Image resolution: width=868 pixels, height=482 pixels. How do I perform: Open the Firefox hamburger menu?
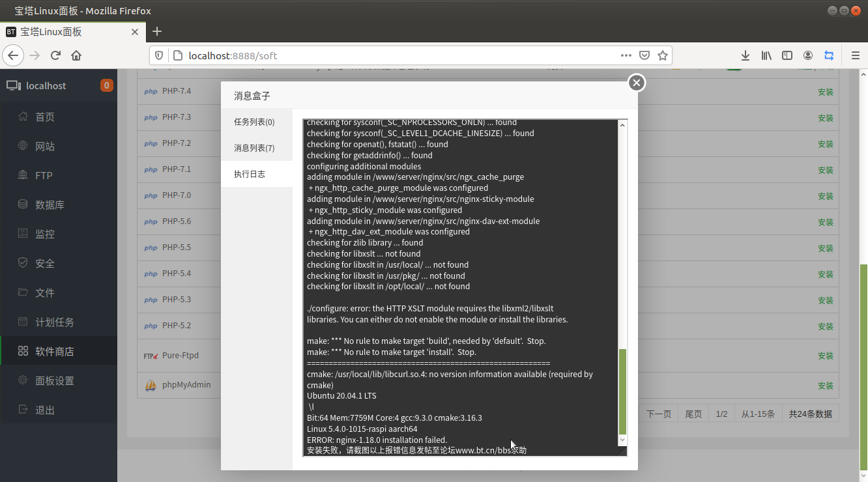pyautogui.click(x=856, y=55)
